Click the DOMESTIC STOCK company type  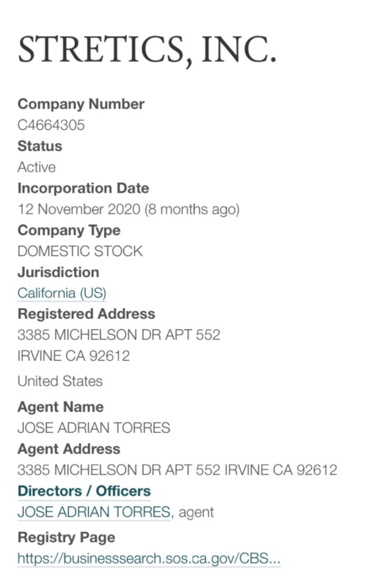pyautogui.click(x=80, y=251)
